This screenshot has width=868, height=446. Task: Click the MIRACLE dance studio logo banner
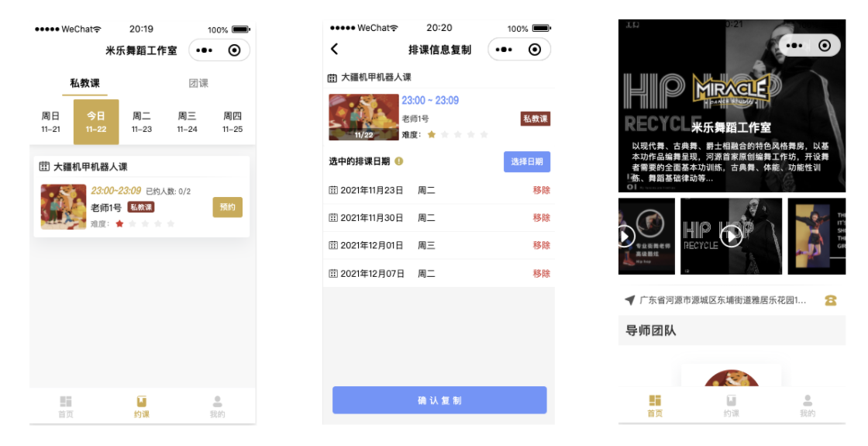[x=732, y=90]
